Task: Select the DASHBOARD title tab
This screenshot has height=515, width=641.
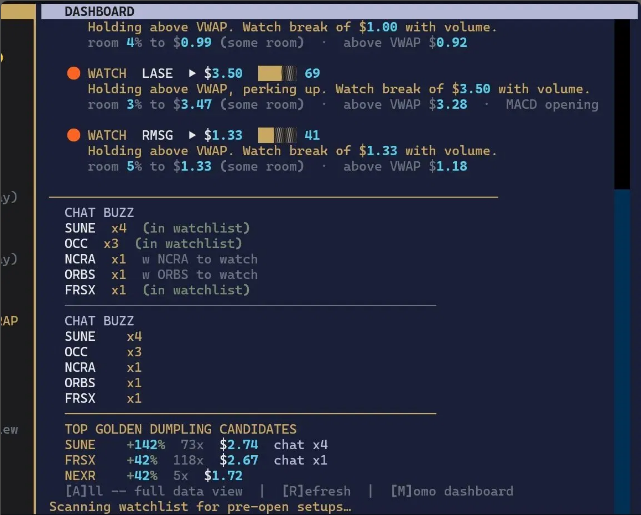Action: tap(99, 11)
